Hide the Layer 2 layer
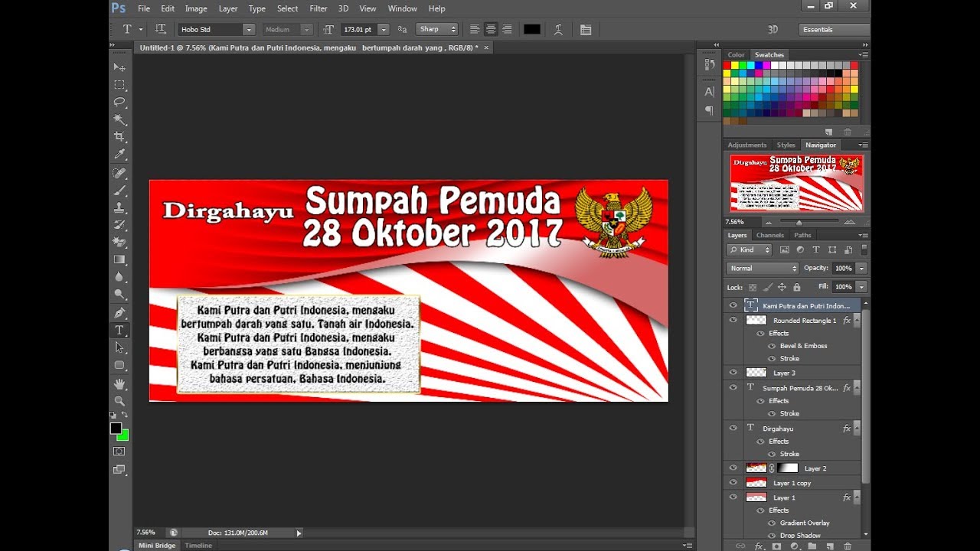 733,468
